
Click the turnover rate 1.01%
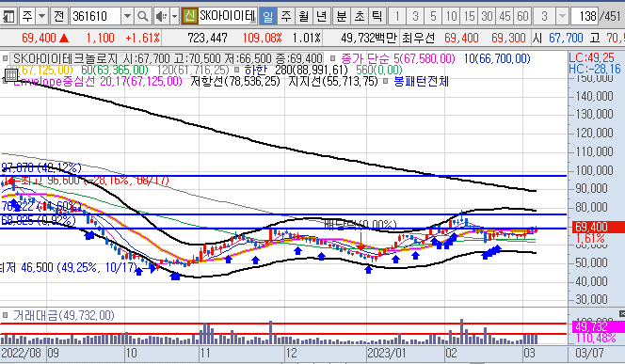point(307,39)
